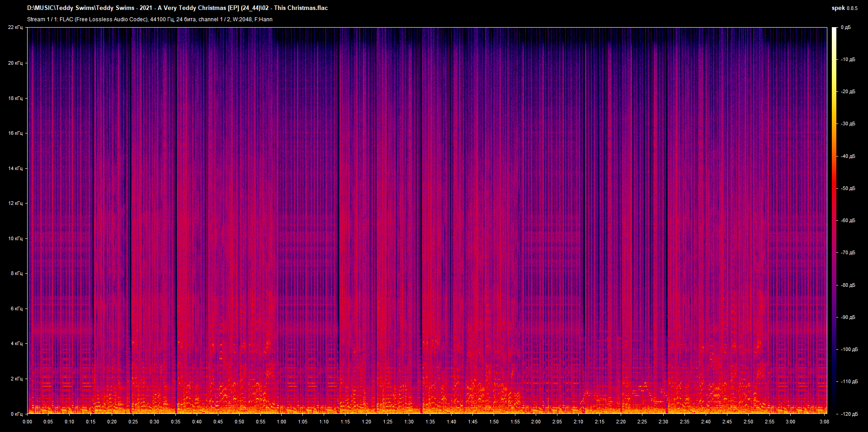
Task: Click the 1:15 time axis label
Action: (345, 422)
